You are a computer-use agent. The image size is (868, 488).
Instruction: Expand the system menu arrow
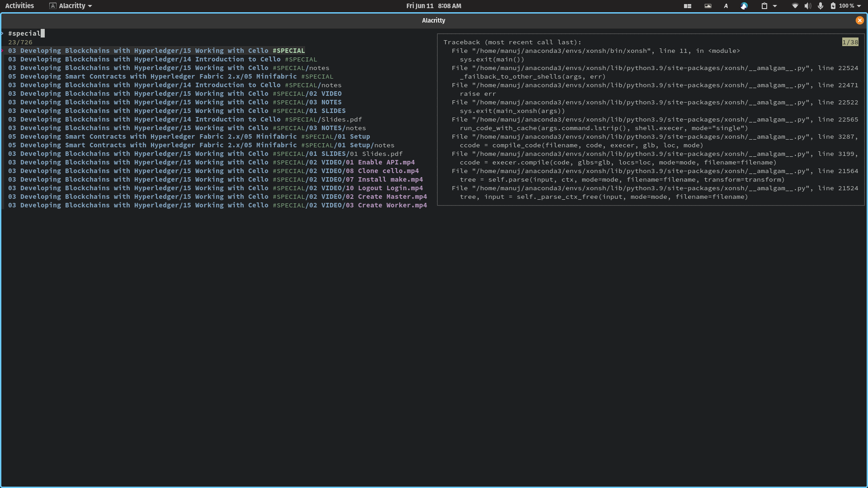pyautogui.click(x=859, y=6)
